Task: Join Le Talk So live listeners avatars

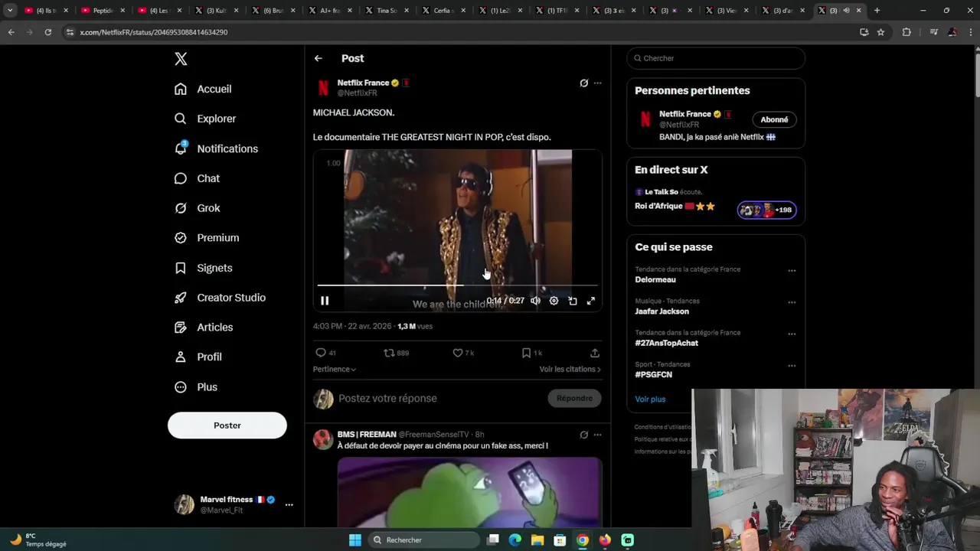Action: [x=766, y=210]
